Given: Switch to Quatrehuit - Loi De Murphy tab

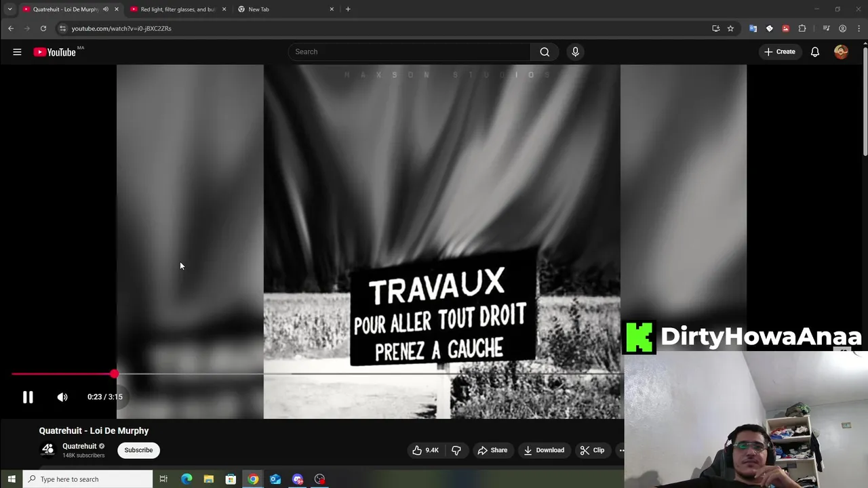Looking at the screenshot, I should pos(65,9).
